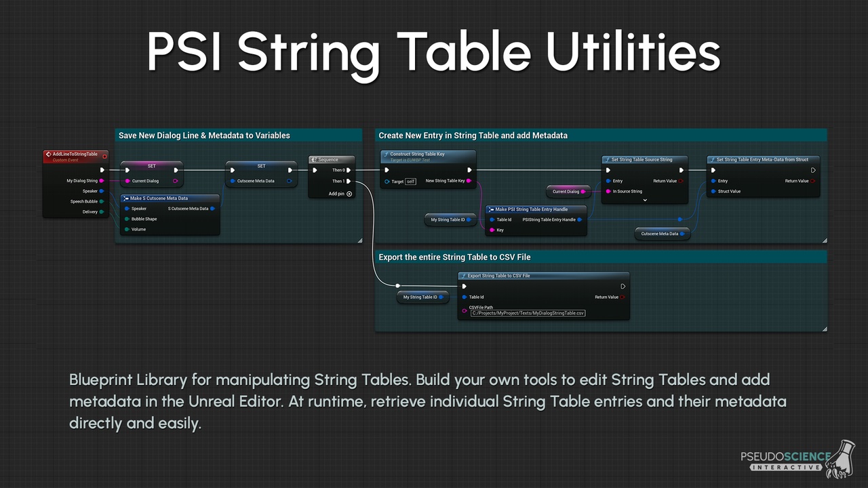Click the CSVFile Path input pin
This screenshot has width=868, height=488.
(465, 310)
